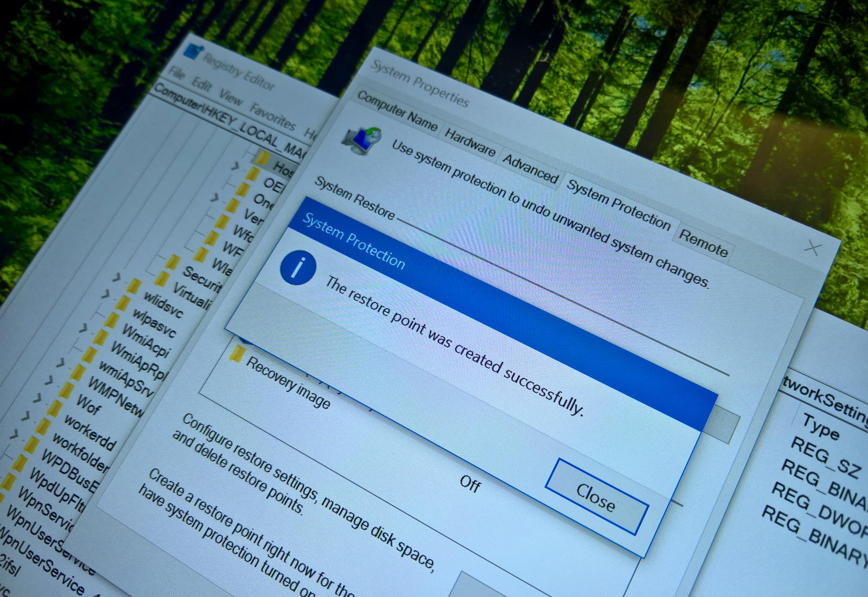Click folder icon beside WMPNetw key
The height and width of the screenshot is (597, 868).
[78, 373]
